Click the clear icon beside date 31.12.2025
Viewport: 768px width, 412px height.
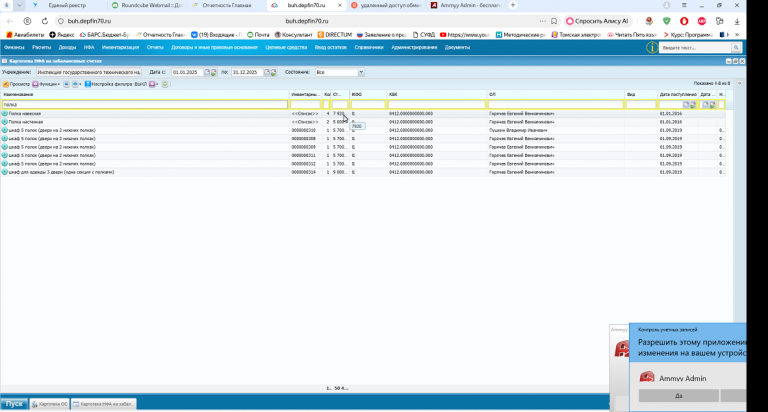pos(274,72)
